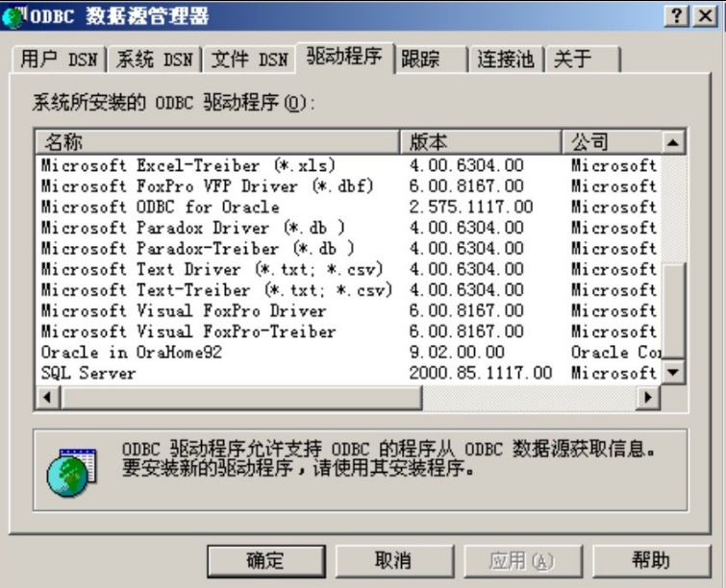Sort drivers by the 版本 column header
The image size is (726, 588).
(481, 142)
